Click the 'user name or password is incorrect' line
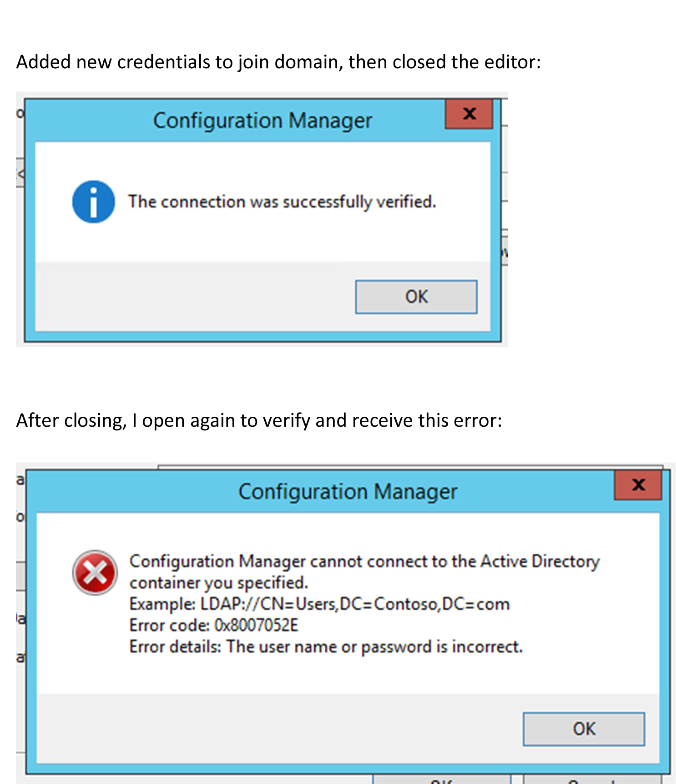The height and width of the screenshot is (784, 676). point(326,647)
